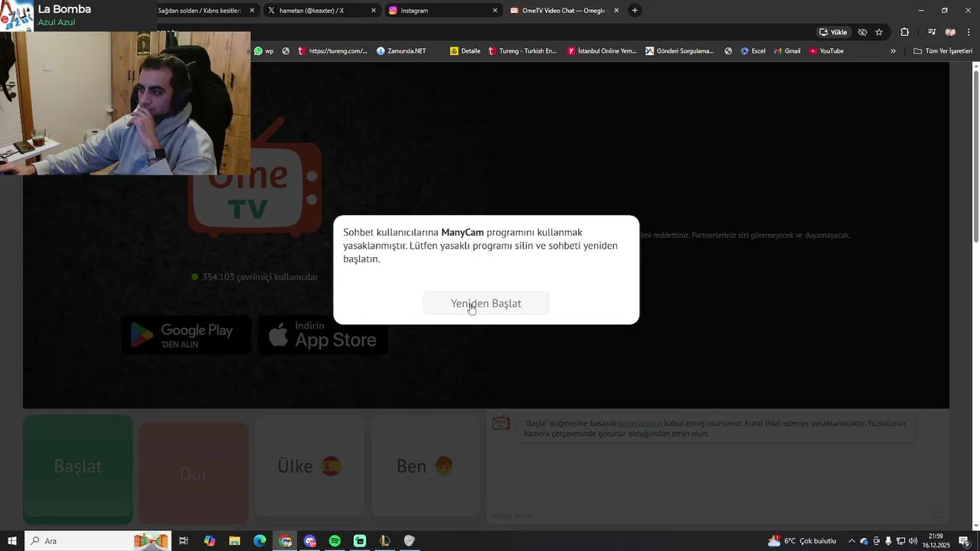This screenshot has height=551, width=980.
Task: Click the microphone tray icon
Action: click(x=888, y=541)
